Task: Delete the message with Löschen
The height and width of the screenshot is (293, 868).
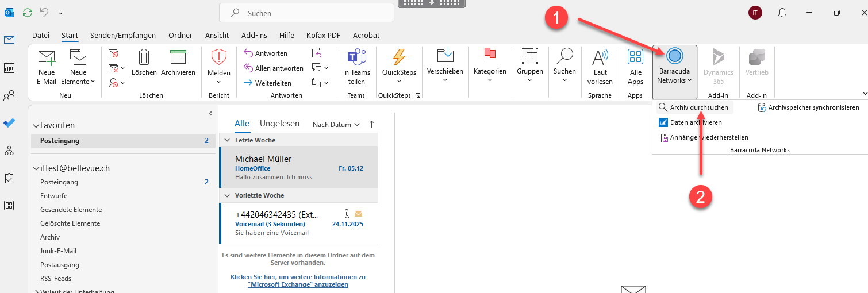Action: [144, 63]
